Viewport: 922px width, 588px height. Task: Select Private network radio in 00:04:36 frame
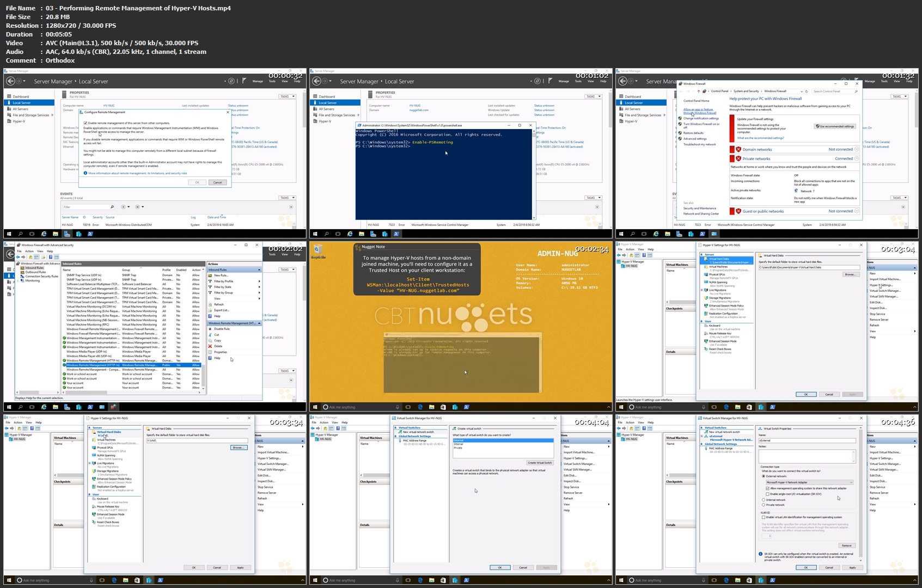tap(764, 505)
